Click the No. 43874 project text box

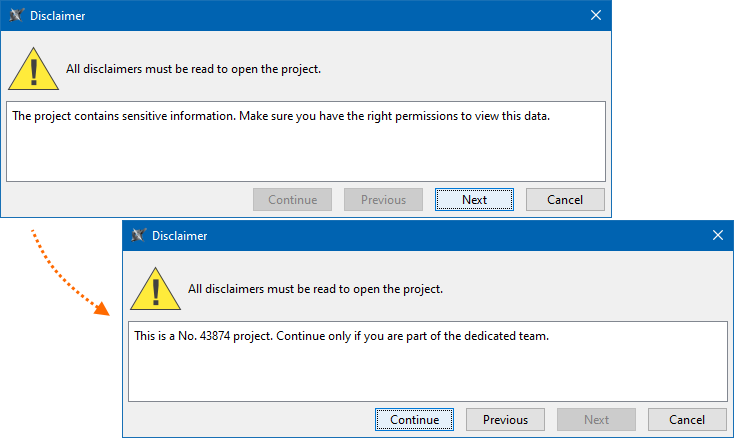pos(427,361)
